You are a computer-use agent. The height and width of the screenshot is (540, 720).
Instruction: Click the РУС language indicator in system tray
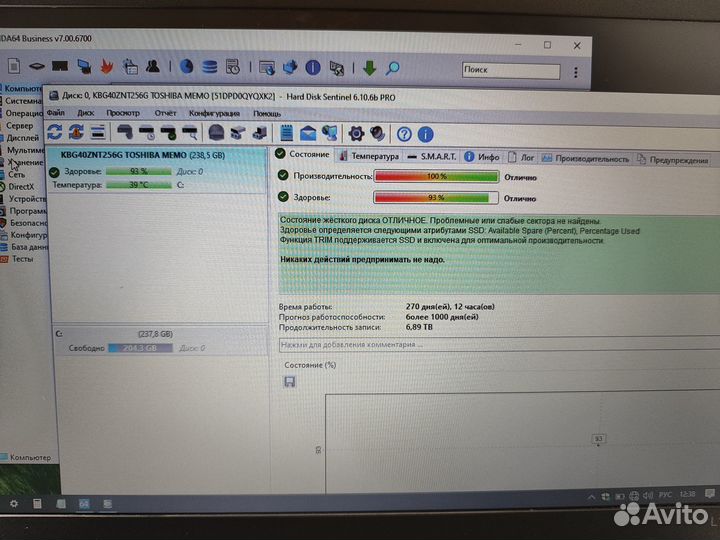[x=665, y=495]
